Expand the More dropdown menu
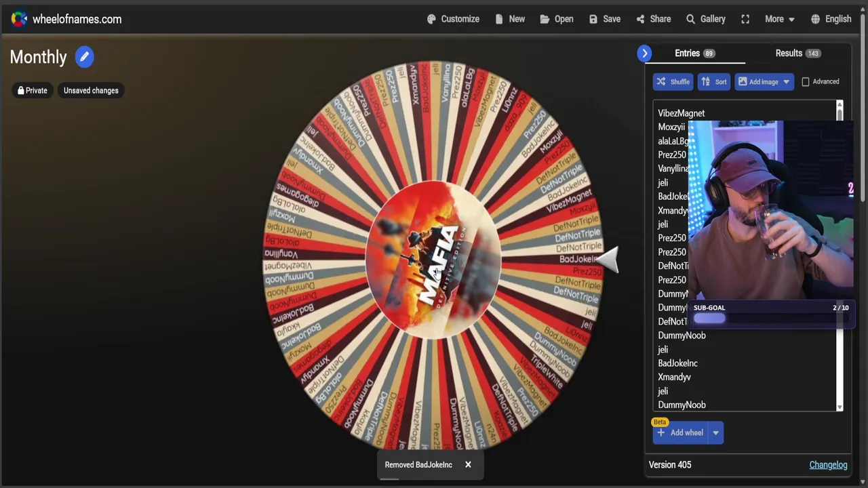The image size is (868, 488). tap(780, 19)
